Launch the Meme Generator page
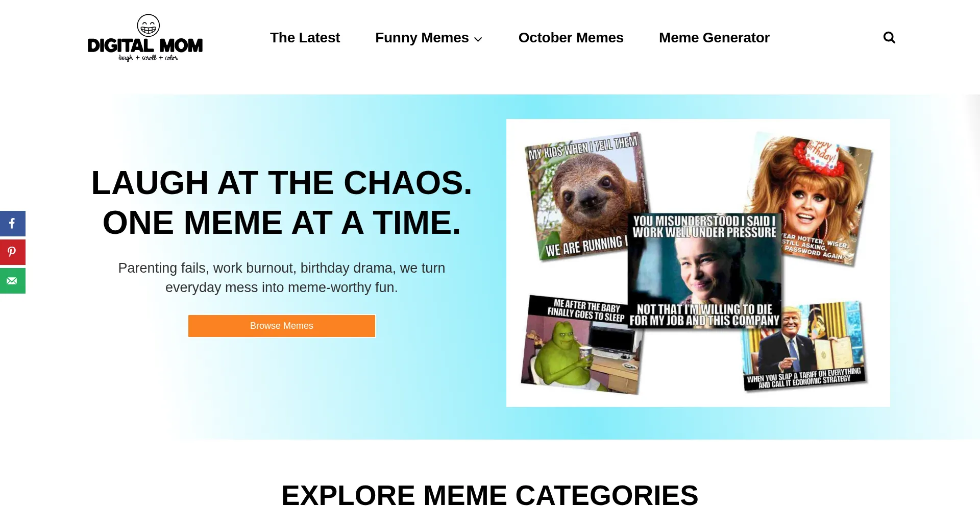This screenshot has width=980, height=507. (714, 38)
